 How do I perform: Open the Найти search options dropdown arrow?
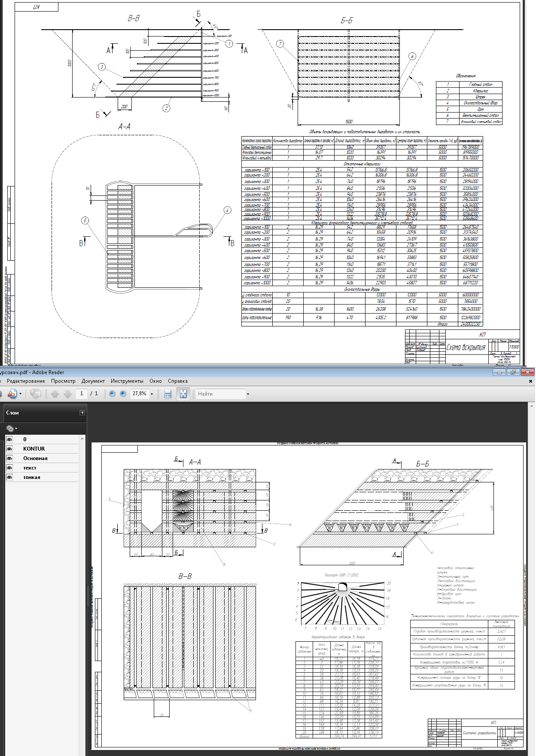(248, 394)
